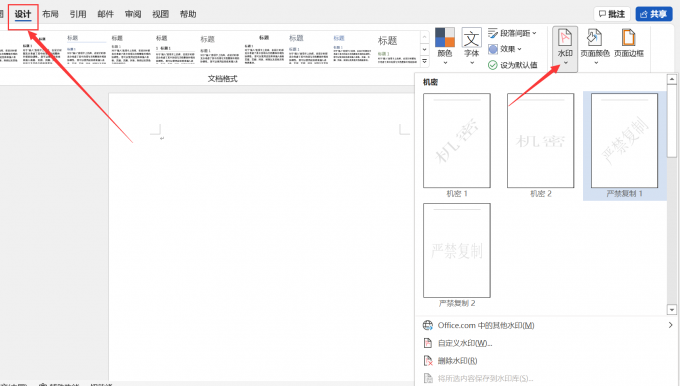Open the 字体 theme fonts icon
This screenshot has width=680, height=386.
(471, 38)
